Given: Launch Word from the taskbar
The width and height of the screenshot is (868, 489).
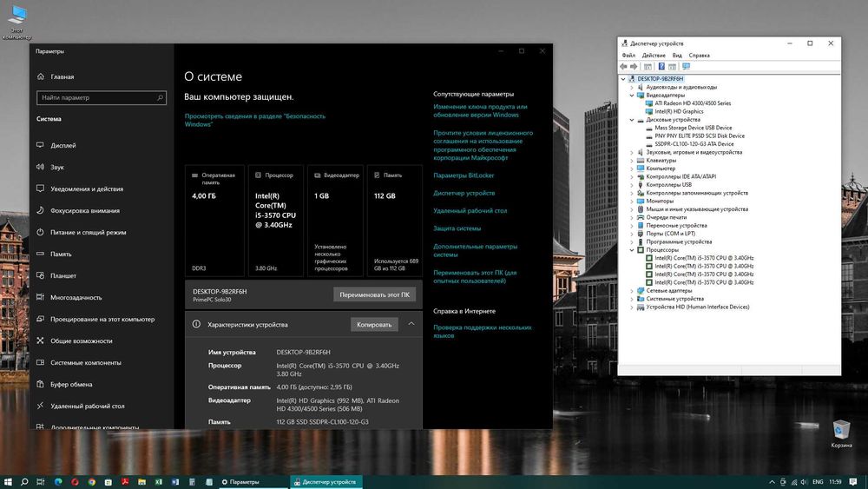Looking at the screenshot, I should tap(175, 482).
